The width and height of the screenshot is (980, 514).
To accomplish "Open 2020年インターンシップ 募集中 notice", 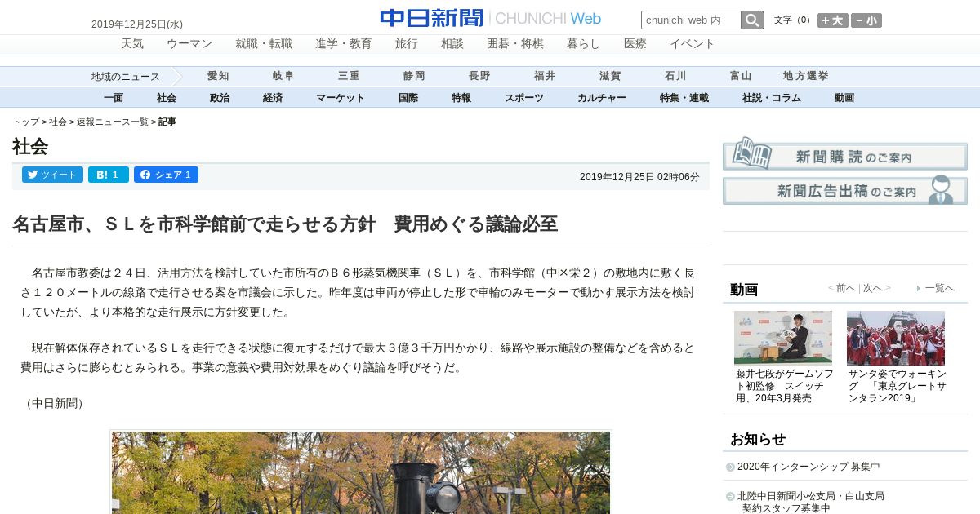I will pyautogui.click(x=808, y=467).
